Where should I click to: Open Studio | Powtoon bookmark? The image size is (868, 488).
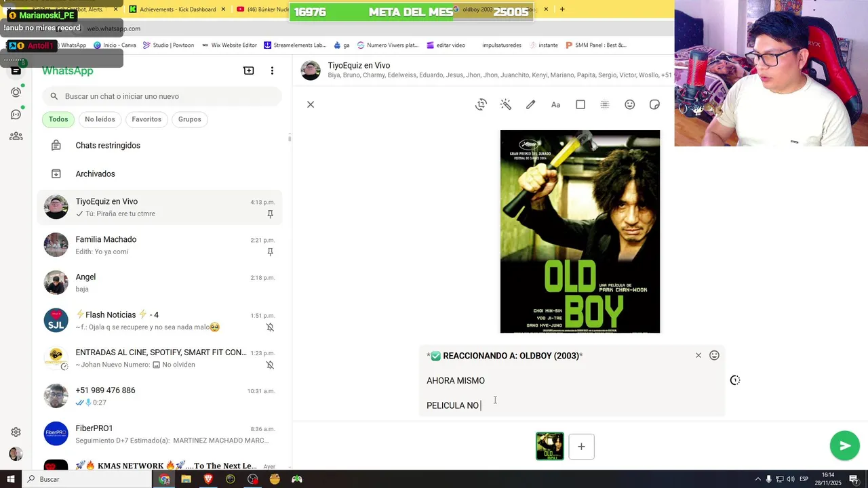168,45
